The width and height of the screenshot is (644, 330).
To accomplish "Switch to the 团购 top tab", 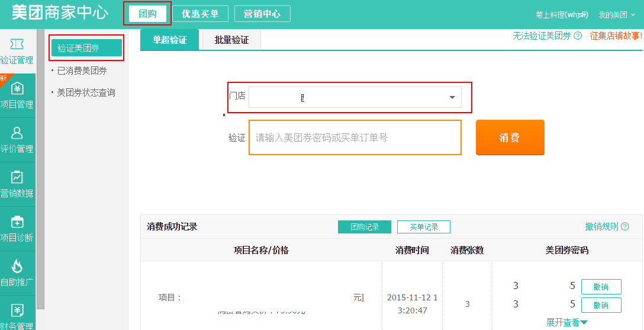I will pyautogui.click(x=147, y=14).
